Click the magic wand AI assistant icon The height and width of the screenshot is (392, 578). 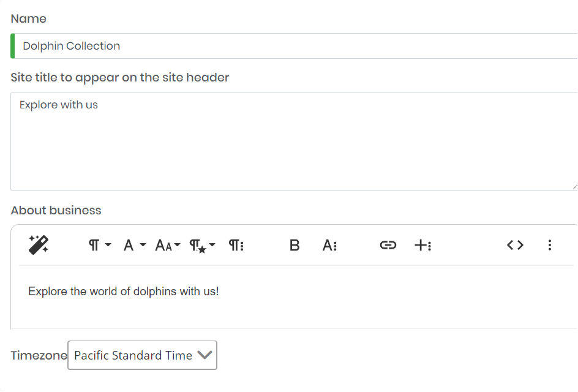click(x=39, y=245)
